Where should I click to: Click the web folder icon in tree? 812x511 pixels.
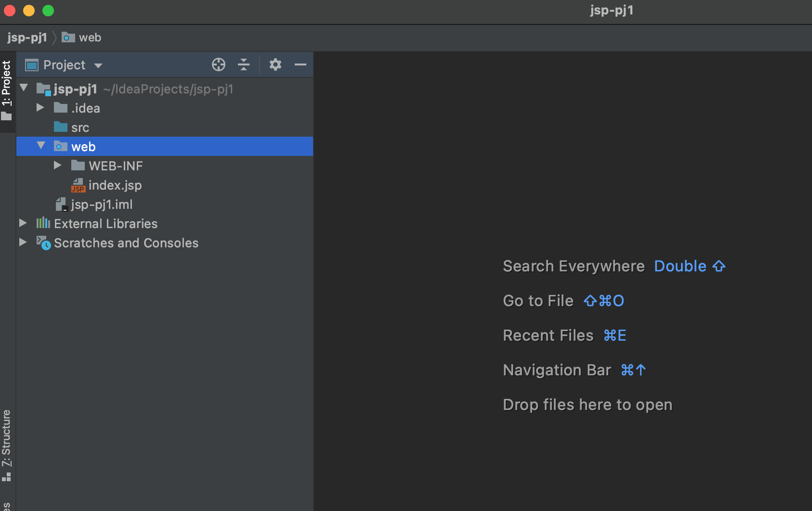[61, 146]
